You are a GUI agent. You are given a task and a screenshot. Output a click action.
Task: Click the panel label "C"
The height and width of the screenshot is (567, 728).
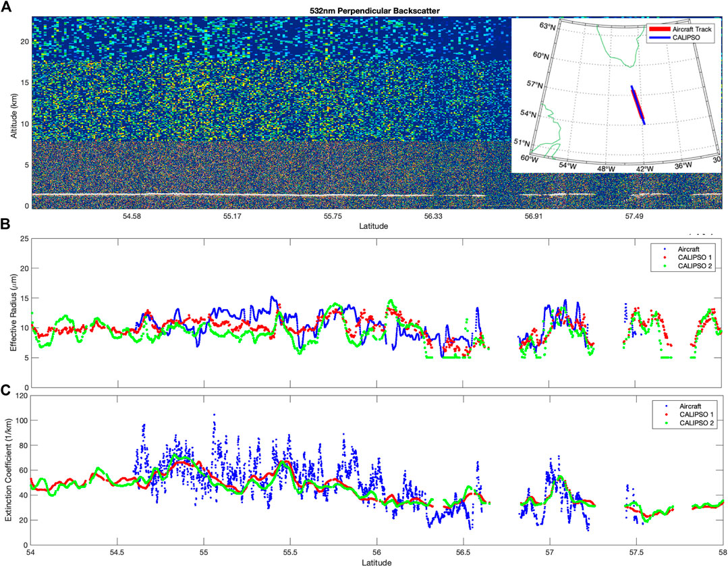tap(7, 390)
